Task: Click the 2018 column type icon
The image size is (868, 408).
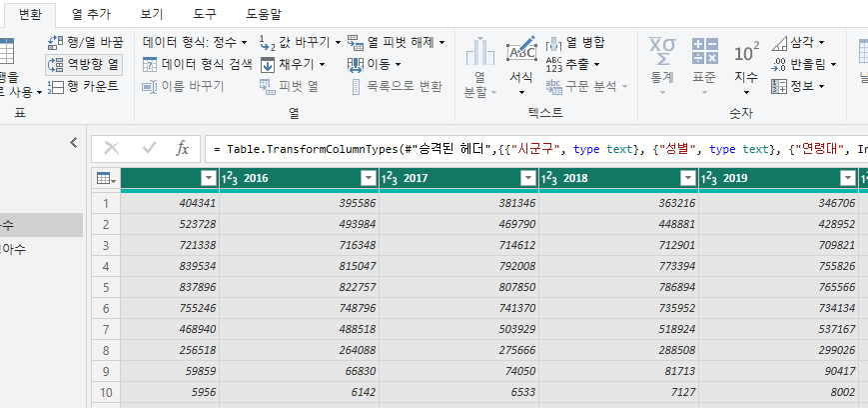Action: click(549, 178)
